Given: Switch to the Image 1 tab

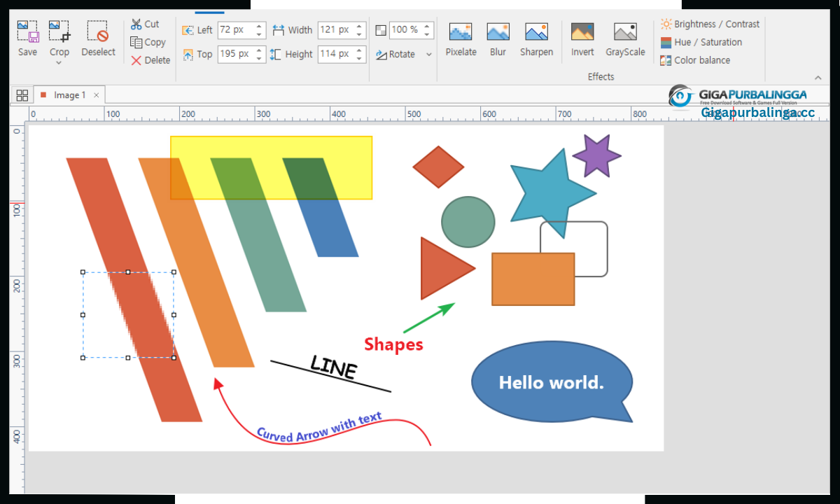Looking at the screenshot, I should pyautogui.click(x=69, y=95).
